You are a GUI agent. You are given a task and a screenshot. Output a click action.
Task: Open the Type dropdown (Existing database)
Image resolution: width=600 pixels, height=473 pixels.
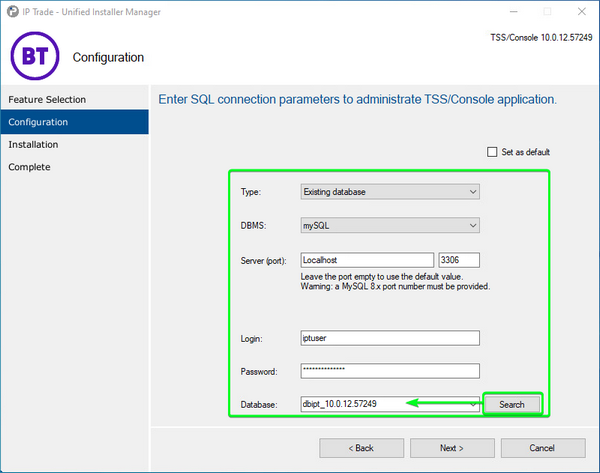[x=390, y=192]
